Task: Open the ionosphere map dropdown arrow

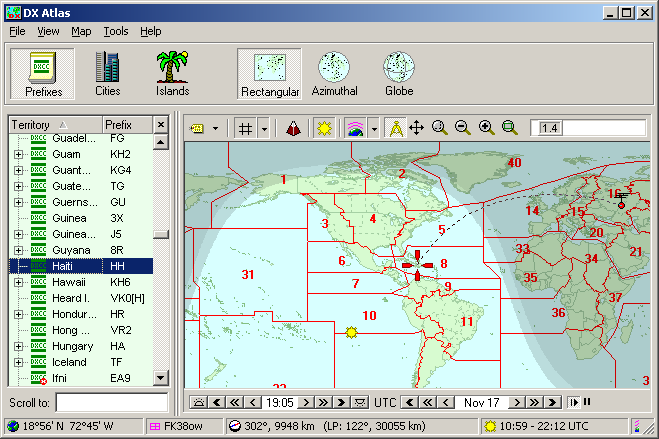Action: (374, 128)
